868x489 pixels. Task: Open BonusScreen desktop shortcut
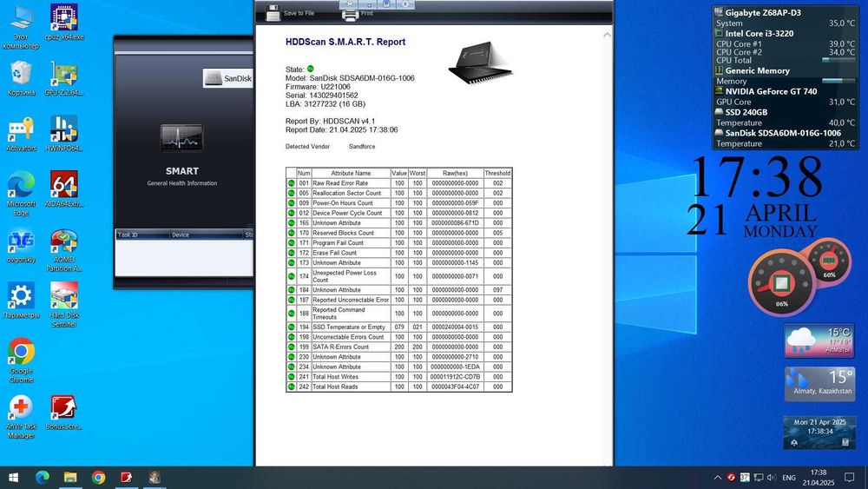[x=64, y=413]
